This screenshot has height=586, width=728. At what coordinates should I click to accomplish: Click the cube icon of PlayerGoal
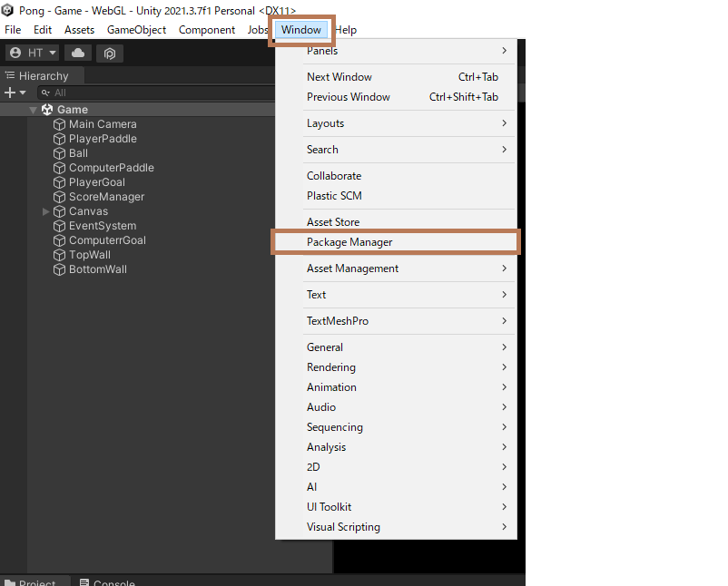point(59,182)
